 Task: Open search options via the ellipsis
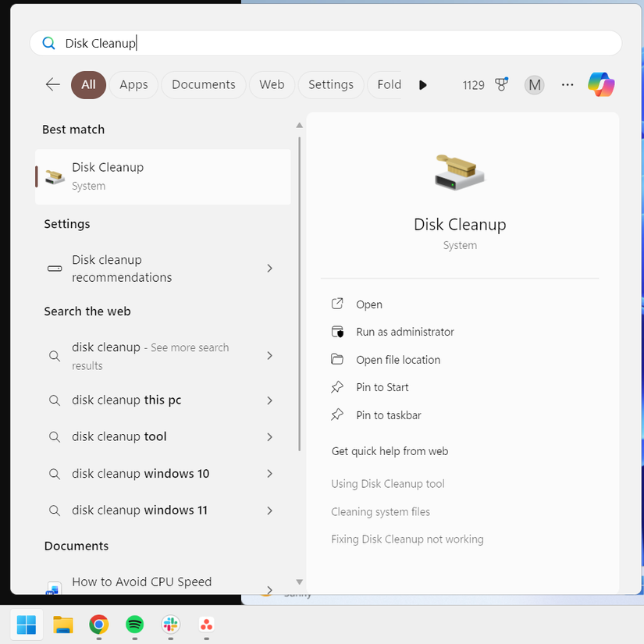click(568, 85)
